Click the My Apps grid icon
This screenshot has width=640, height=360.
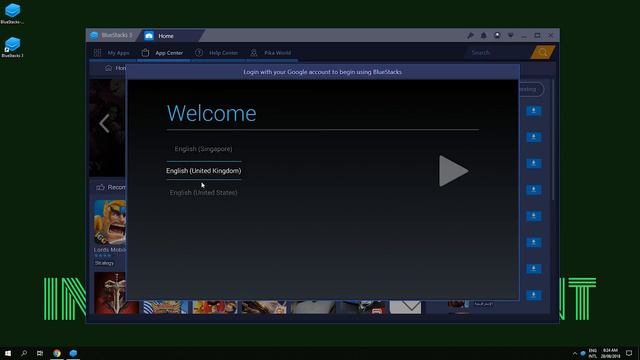pyautogui.click(x=97, y=53)
